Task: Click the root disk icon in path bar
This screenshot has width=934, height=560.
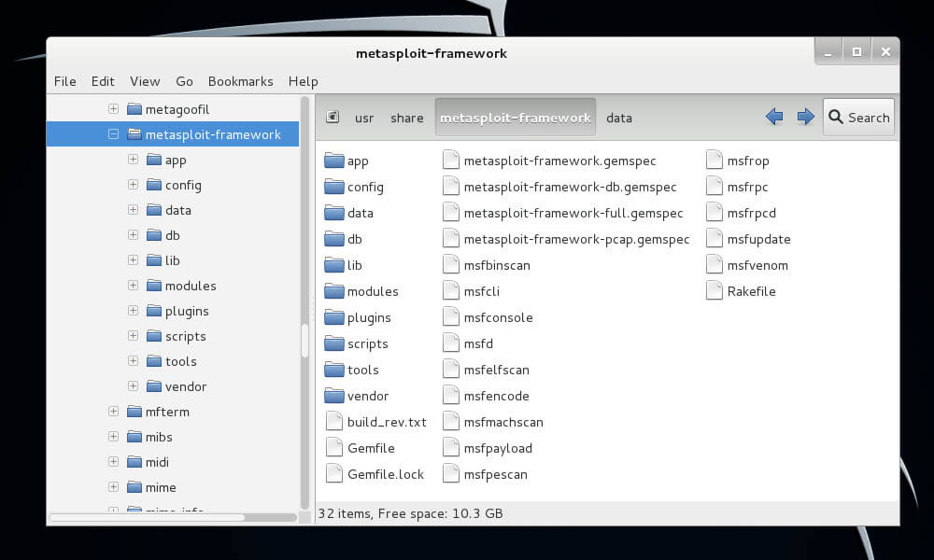Action: 333,118
